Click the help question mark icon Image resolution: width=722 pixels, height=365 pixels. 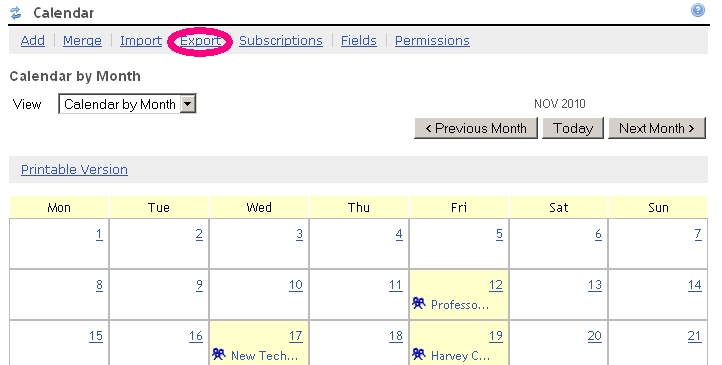(x=698, y=10)
